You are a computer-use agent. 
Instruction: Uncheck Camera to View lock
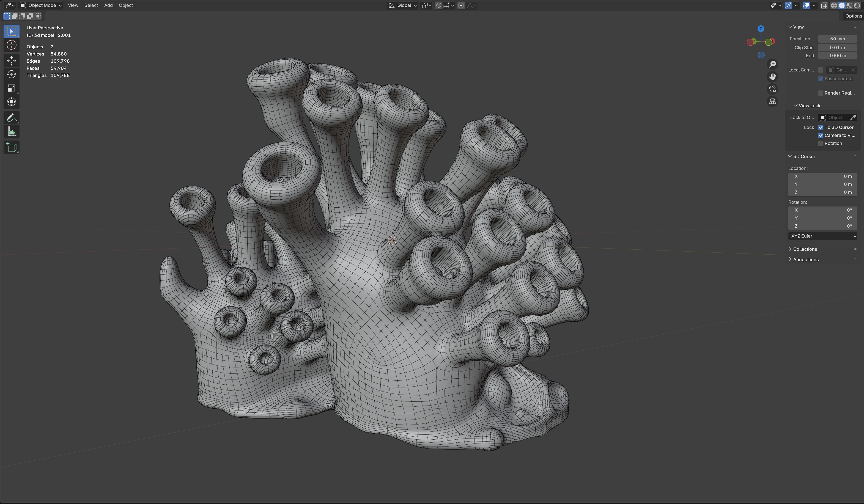coord(821,135)
